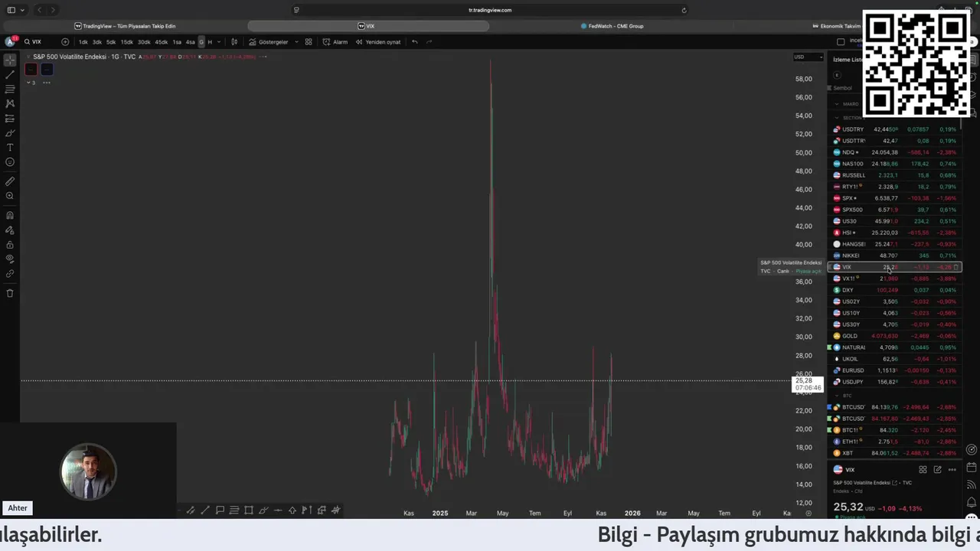Viewport: 980px width, 551px height.
Task: Select the trend line drawing tool
Action: [x=10, y=74]
